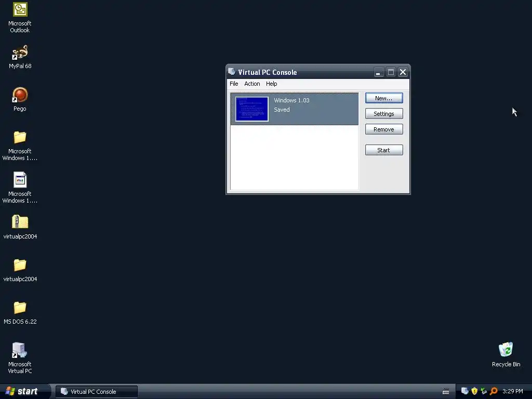Click the Remove button
This screenshot has height=399, width=532.
[x=384, y=129]
